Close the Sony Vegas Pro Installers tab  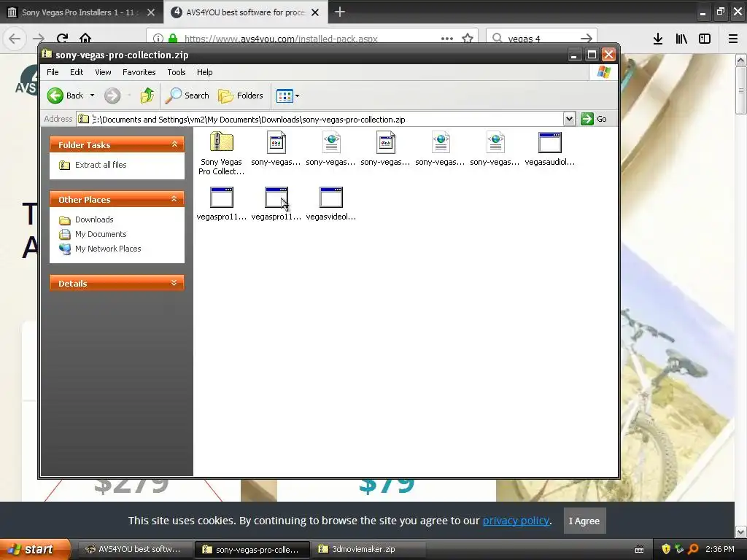pyautogui.click(x=151, y=12)
